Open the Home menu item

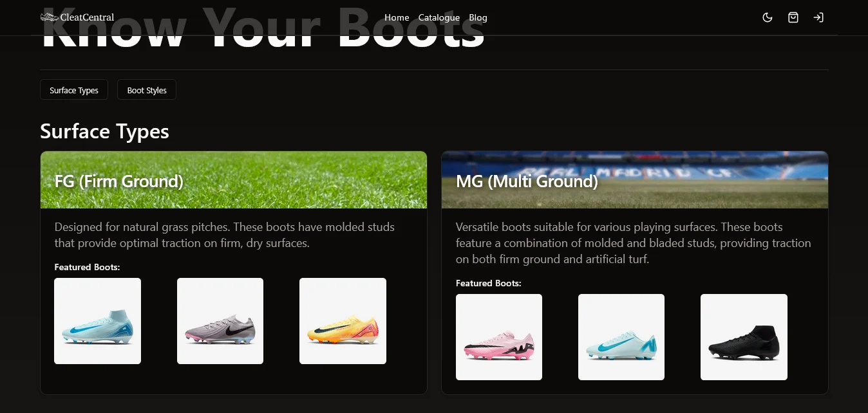tap(397, 17)
